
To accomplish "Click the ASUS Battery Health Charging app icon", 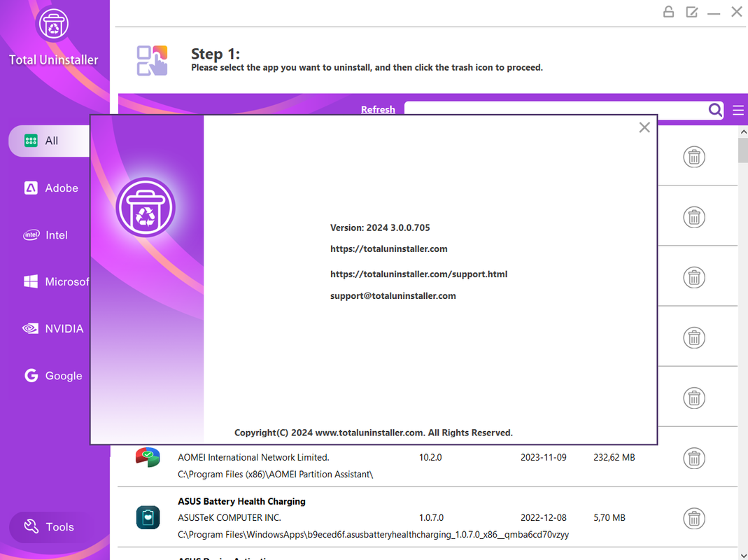I will [148, 517].
